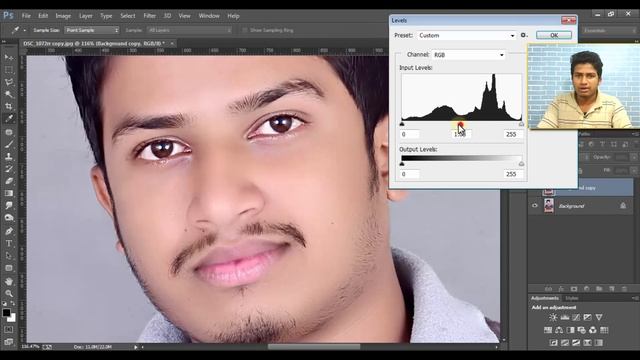Close the document tab

tap(172, 43)
